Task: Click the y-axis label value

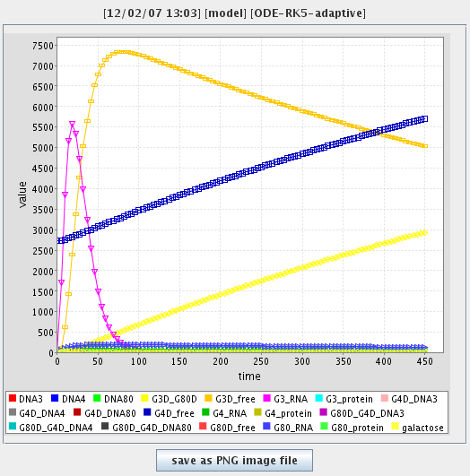Action: [22, 195]
